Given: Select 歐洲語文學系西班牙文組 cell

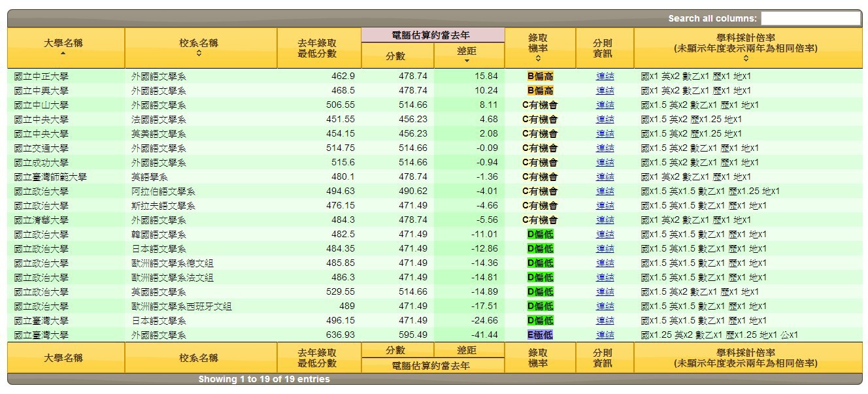Looking at the screenshot, I should pyautogui.click(x=201, y=306).
